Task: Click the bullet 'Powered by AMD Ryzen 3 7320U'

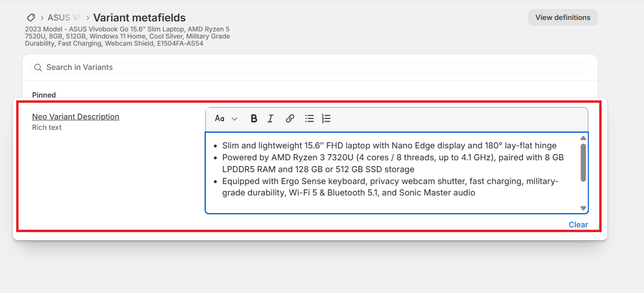Action: coord(393,163)
